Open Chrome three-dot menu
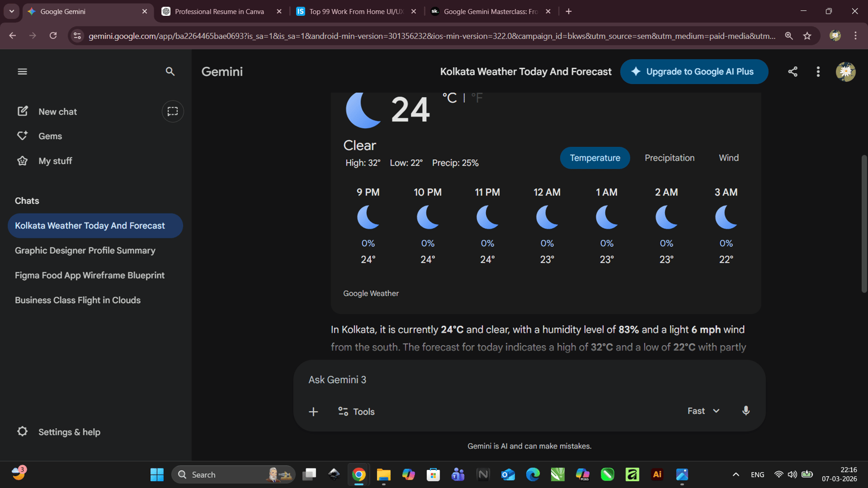Screen dimensions: 868x488 tap(856, 36)
